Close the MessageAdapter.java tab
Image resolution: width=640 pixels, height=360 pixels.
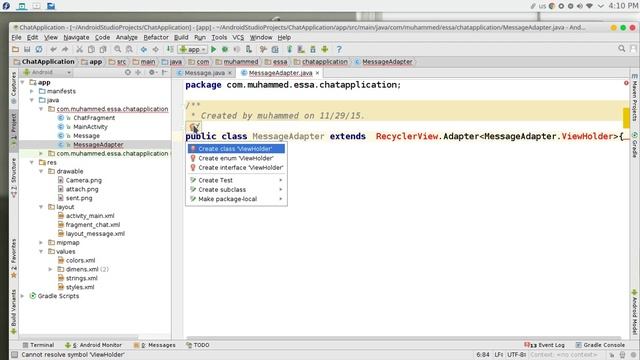click(318, 73)
